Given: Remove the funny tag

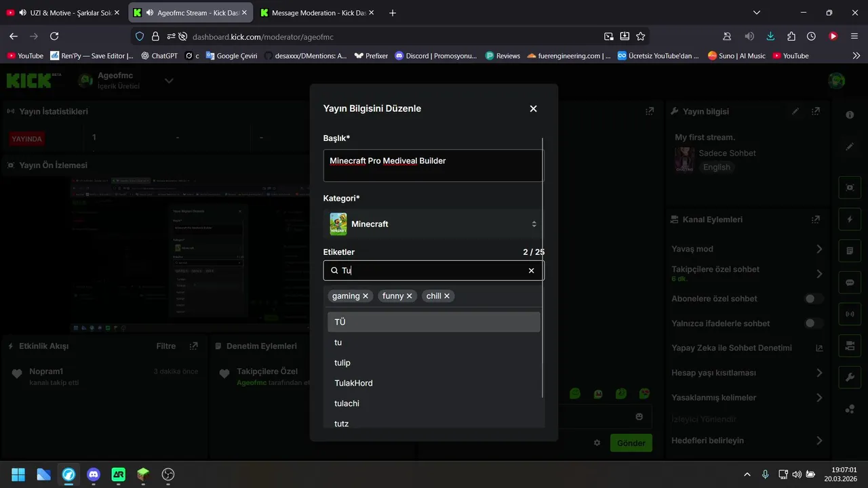Looking at the screenshot, I should [409, 296].
